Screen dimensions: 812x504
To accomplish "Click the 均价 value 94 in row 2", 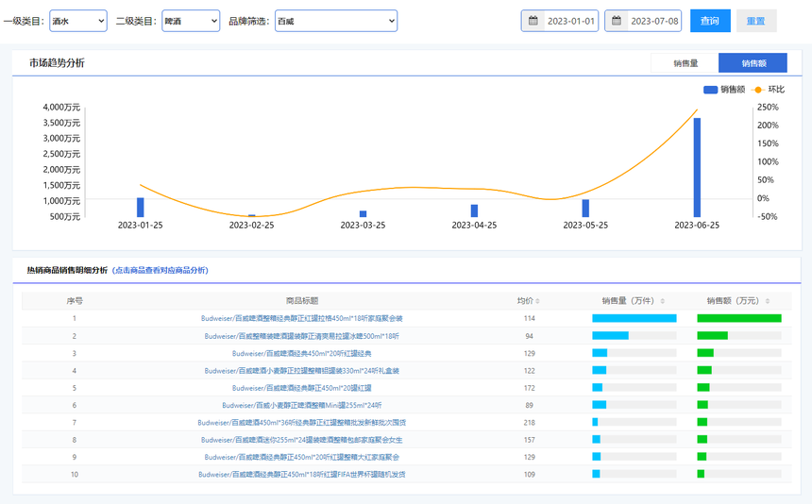I will click(530, 336).
